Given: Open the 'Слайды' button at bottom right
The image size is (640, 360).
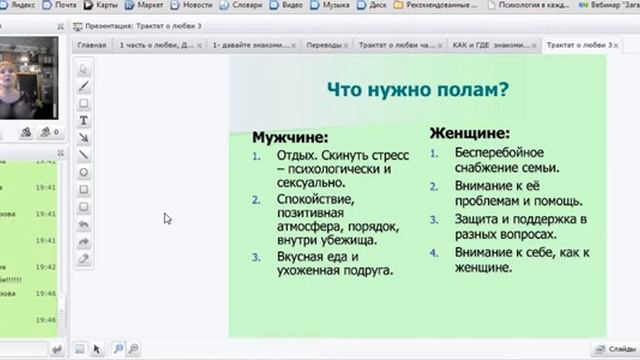Looking at the screenshot, I should pos(615,349).
